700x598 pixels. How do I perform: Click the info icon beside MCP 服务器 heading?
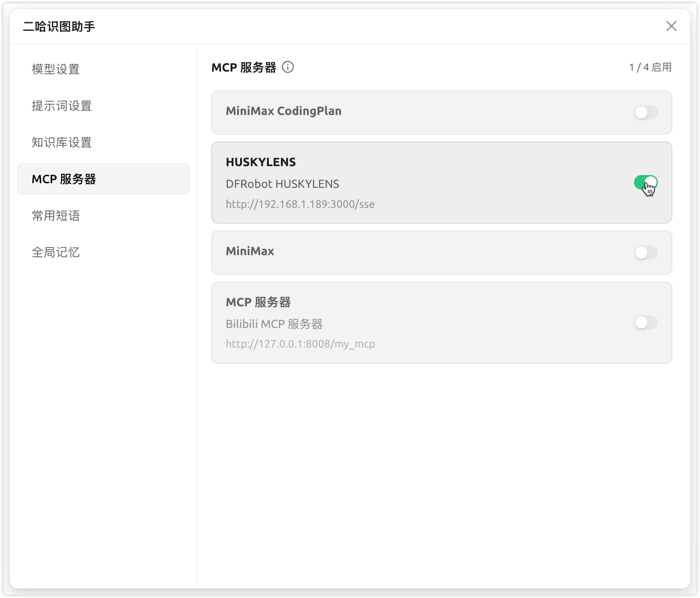(288, 67)
